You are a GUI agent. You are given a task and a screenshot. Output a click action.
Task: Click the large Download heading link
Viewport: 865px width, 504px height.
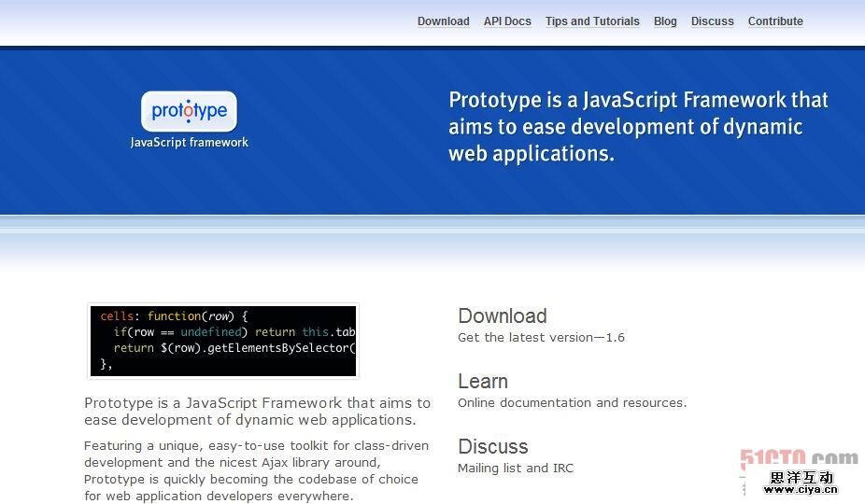[x=502, y=316]
